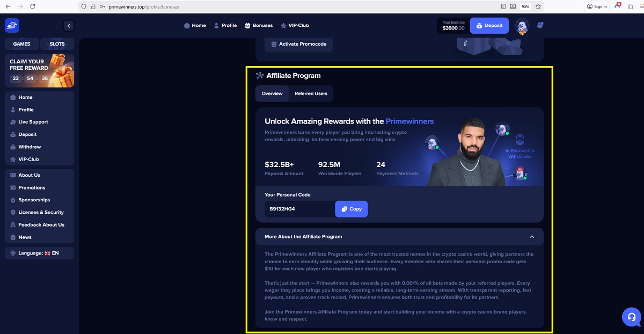
Task: Open the notifications bell icon
Action: [540, 25]
